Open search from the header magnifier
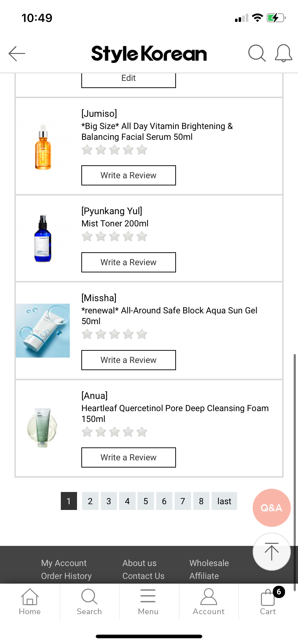 [257, 54]
